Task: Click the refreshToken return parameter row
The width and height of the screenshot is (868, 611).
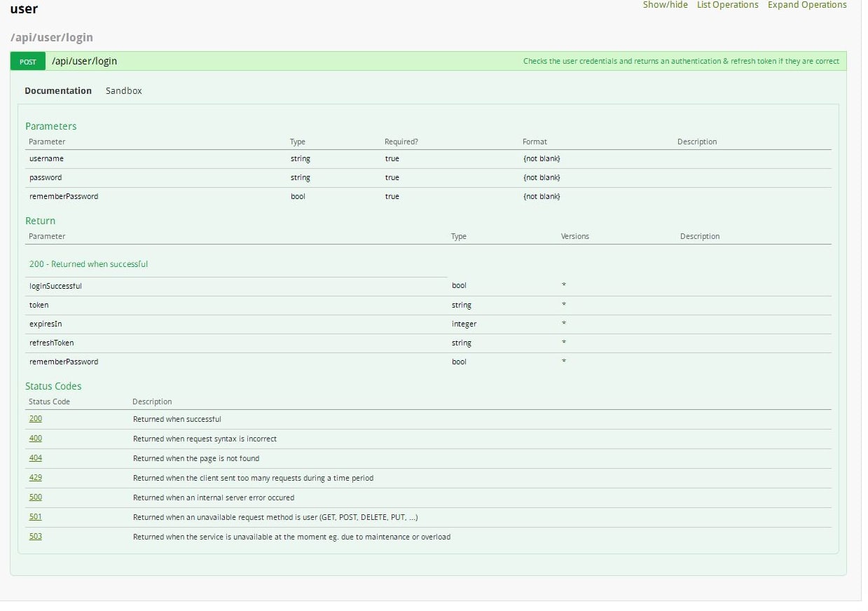Action: tap(51, 343)
